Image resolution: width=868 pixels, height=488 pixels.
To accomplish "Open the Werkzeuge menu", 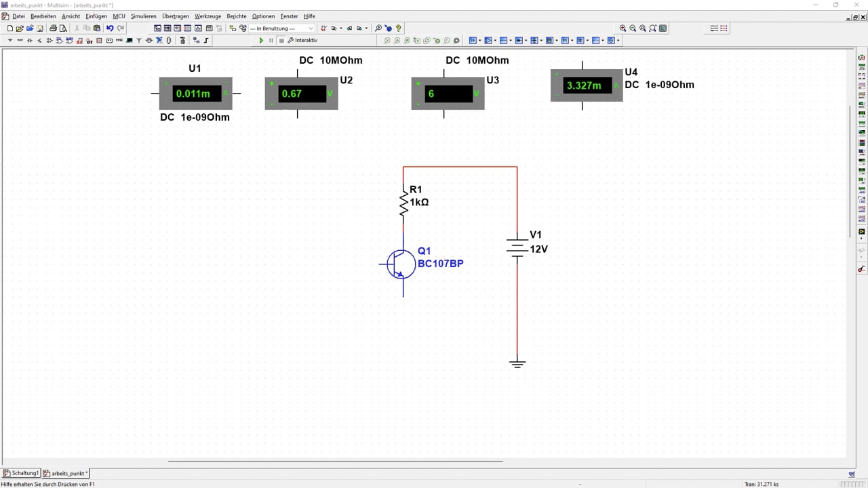I will pyautogui.click(x=208, y=16).
